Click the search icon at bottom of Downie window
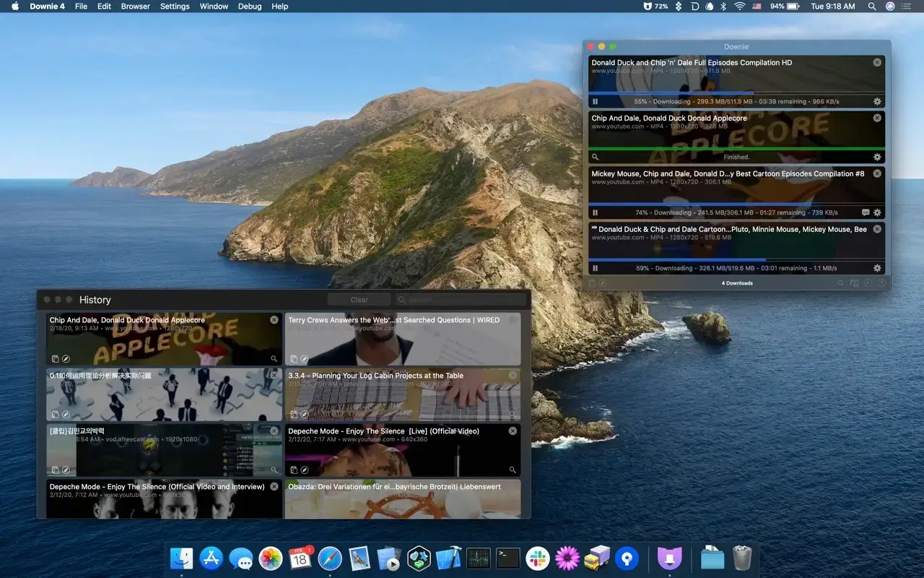 840,282
